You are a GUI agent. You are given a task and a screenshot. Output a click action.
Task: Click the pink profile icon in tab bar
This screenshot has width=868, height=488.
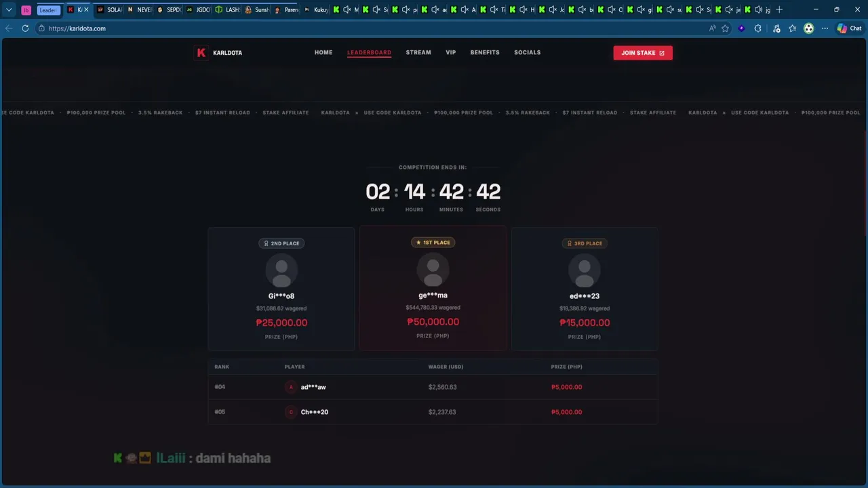26,9
